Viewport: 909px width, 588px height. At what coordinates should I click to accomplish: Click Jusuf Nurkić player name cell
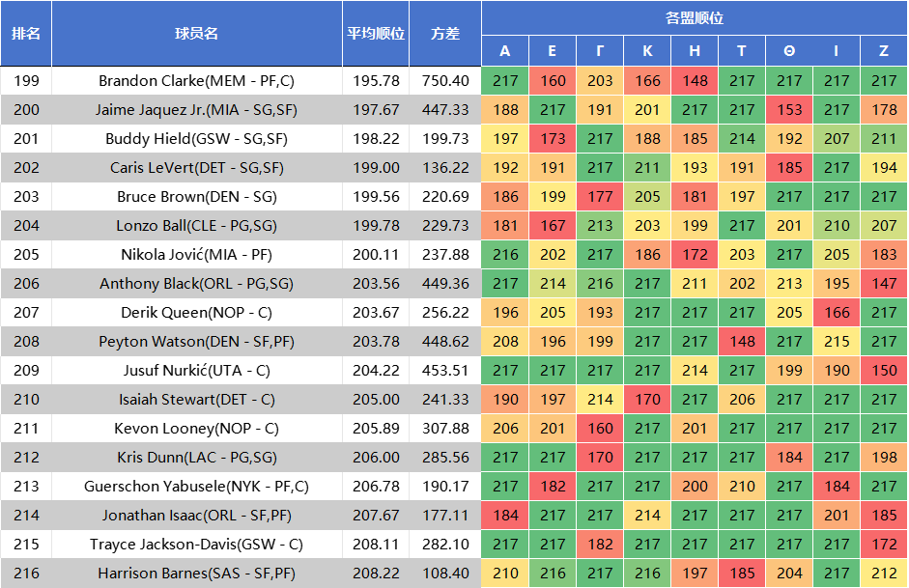pyautogui.click(x=197, y=371)
